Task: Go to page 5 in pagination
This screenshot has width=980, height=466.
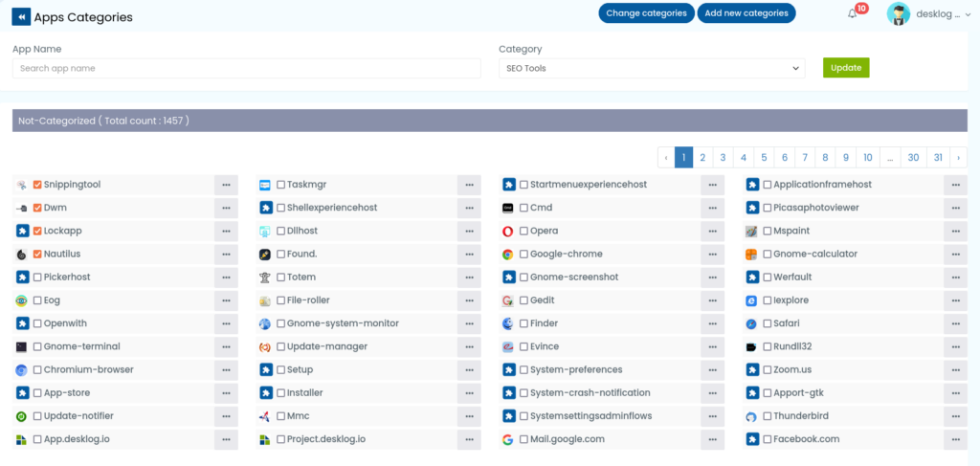Action: pyautogui.click(x=764, y=158)
